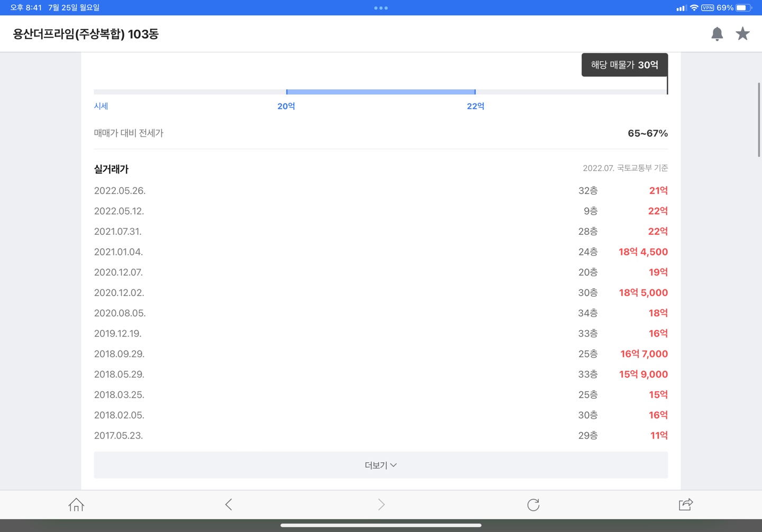Select the 2022.05.12. transaction row
This screenshot has height=532, width=762.
[381, 211]
